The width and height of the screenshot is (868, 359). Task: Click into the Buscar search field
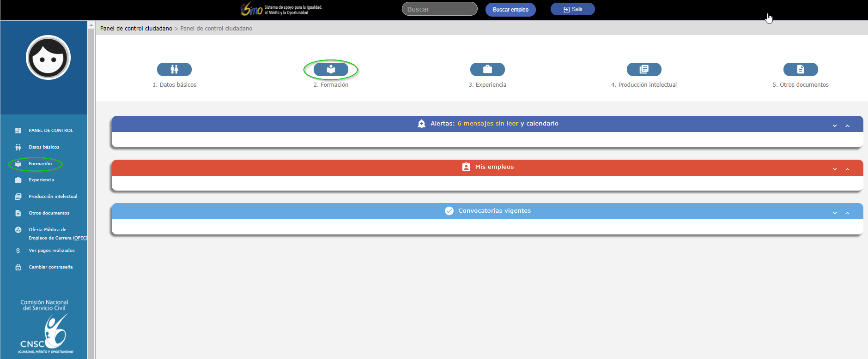pos(439,9)
